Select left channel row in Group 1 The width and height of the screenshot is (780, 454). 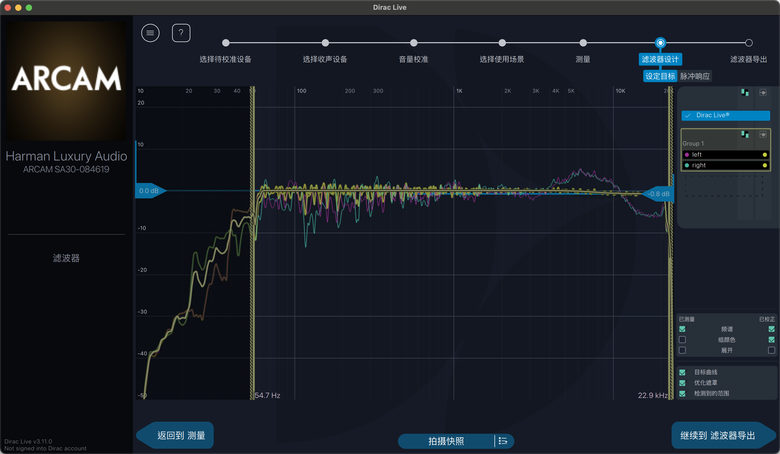(726, 155)
